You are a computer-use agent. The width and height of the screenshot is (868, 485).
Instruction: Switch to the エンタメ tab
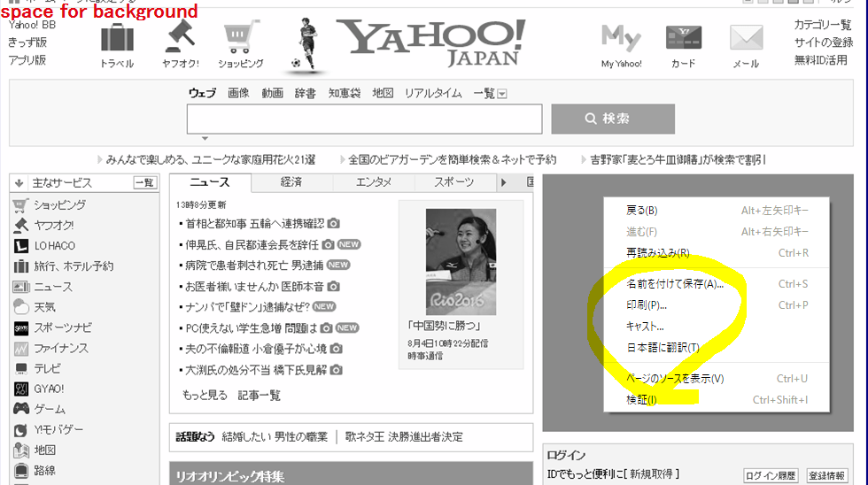coord(374,182)
